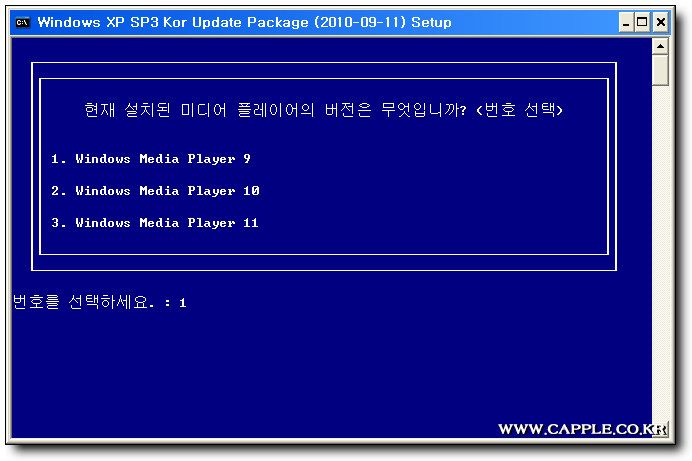The width and height of the screenshot is (692, 461).
Task: Minimize the Update Package Setup window
Action: (626, 22)
